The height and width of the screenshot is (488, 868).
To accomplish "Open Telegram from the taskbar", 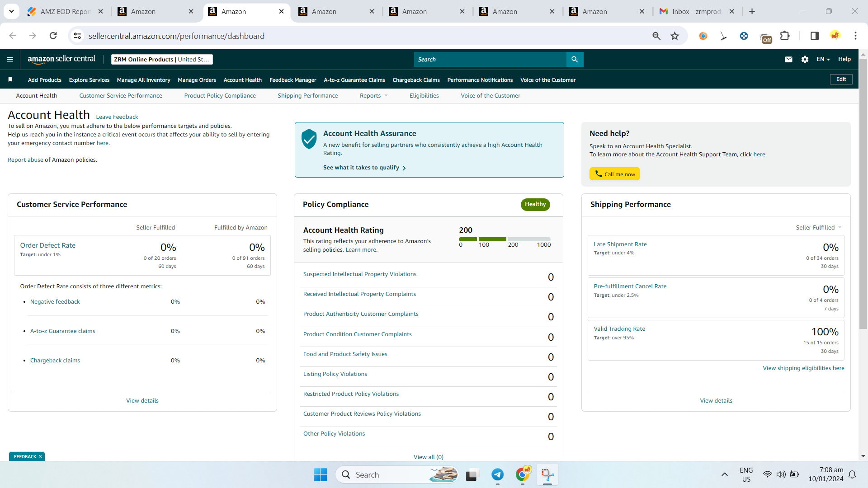I will [497, 474].
